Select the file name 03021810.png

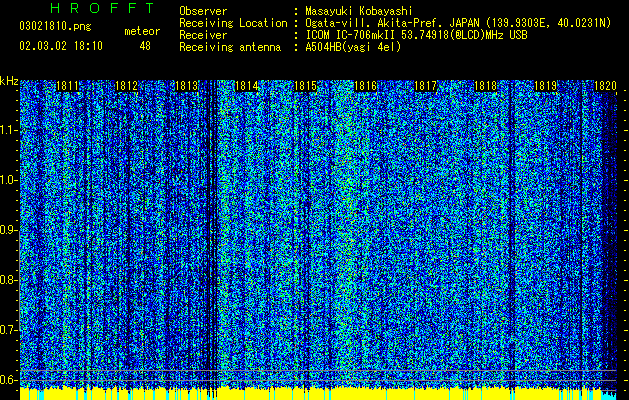coord(55,27)
